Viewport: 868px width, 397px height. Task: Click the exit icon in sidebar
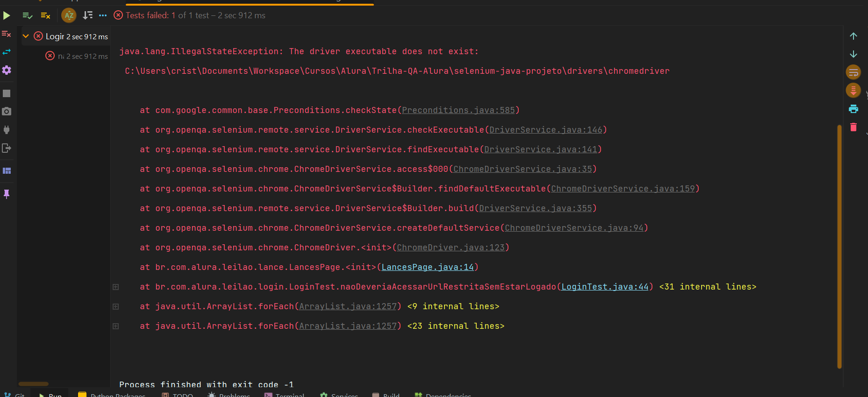7,148
